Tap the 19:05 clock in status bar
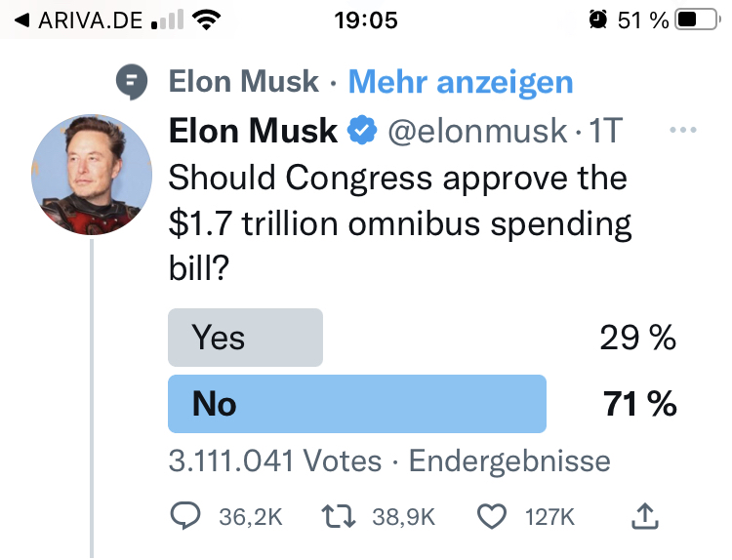Screen dimensions: 732x560 (366, 20)
